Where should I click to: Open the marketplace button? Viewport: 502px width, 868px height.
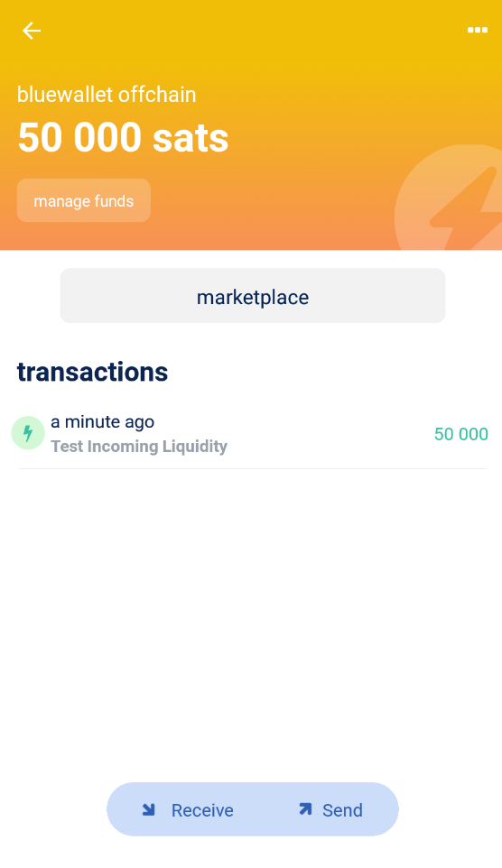(x=253, y=296)
